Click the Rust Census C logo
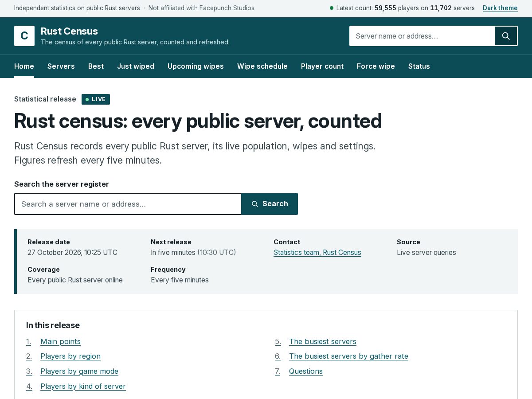 (24, 36)
